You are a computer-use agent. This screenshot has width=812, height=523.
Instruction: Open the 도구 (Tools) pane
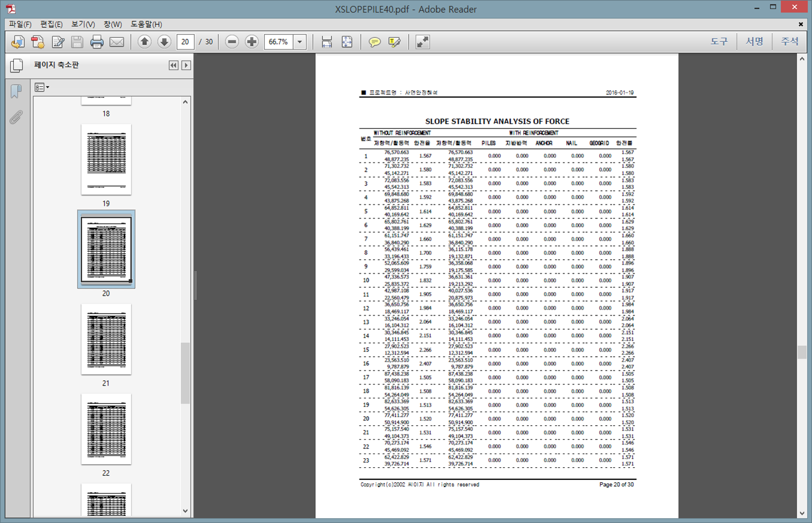(719, 41)
